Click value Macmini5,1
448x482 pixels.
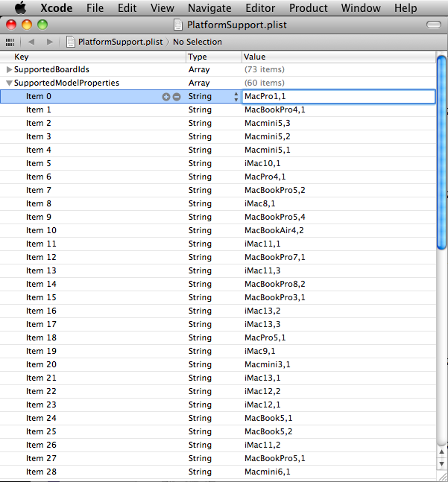267,150
